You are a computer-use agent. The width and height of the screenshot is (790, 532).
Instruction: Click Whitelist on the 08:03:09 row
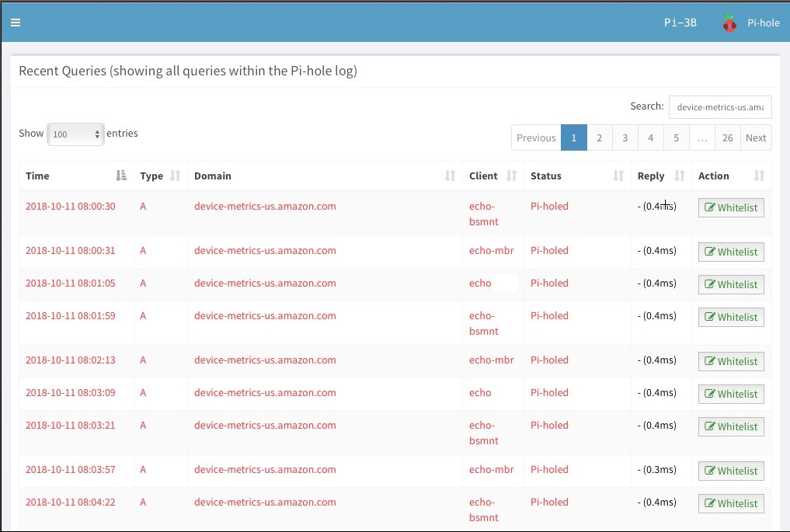pos(731,394)
